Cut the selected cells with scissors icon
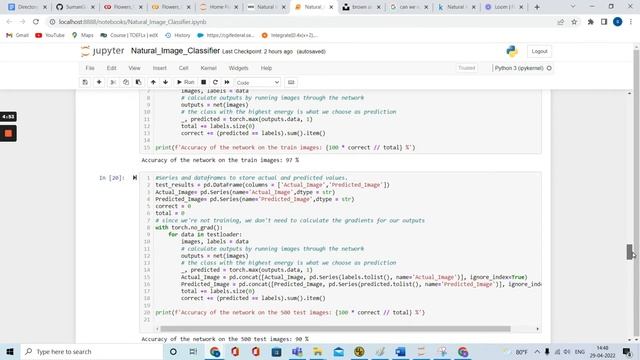 (x=113, y=82)
